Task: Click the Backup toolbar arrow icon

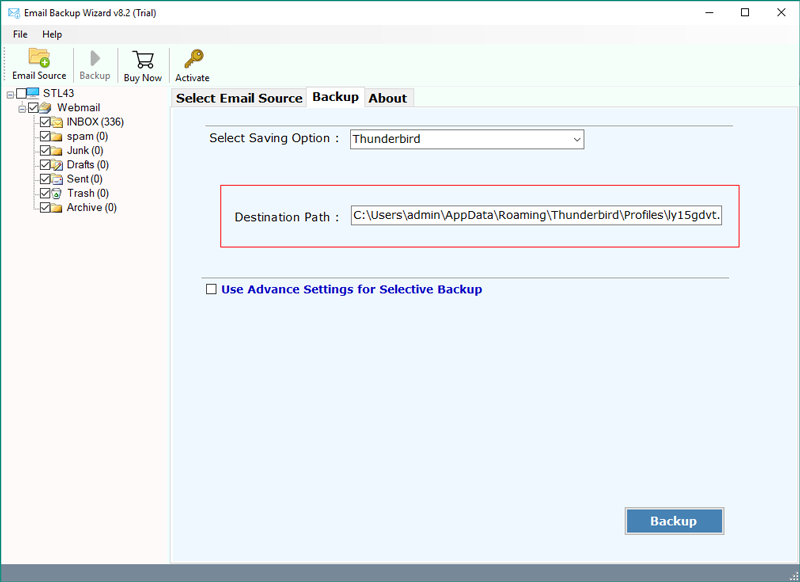Action: point(95,59)
